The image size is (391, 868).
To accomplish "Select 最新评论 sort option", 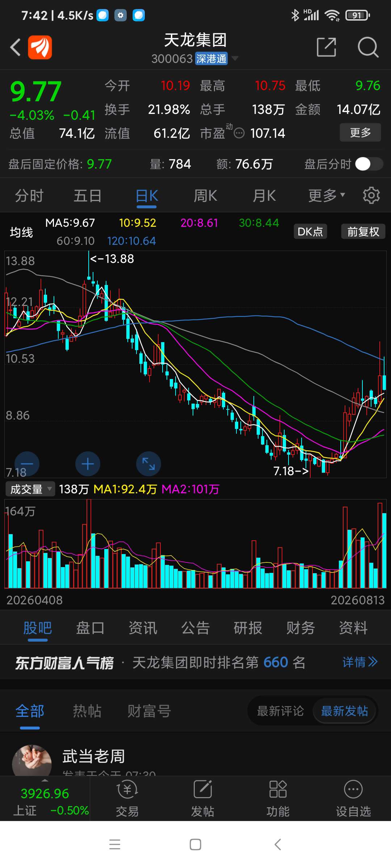I will 281,711.
